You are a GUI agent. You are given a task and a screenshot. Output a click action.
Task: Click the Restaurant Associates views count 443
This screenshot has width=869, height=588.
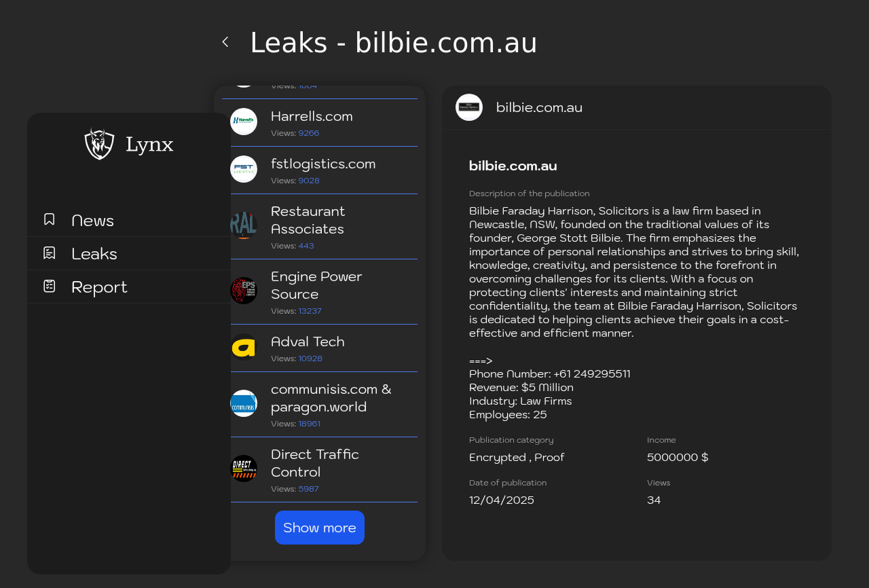306,246
